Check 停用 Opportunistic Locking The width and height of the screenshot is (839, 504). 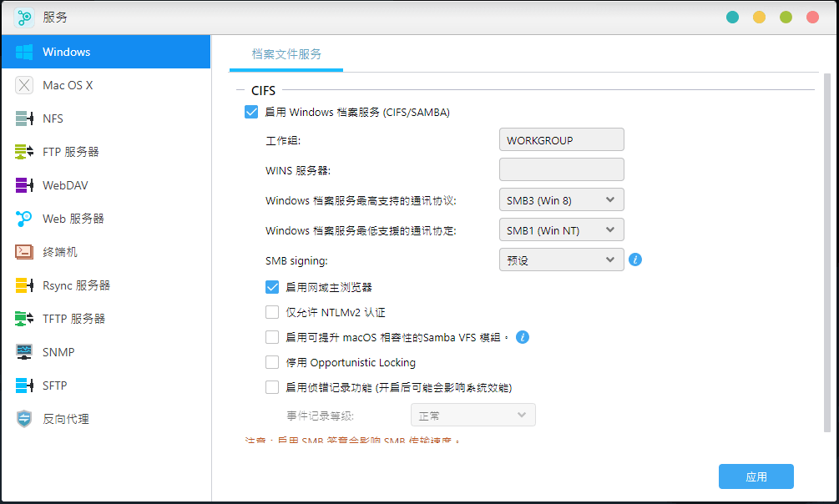click(x=272, y=362)
